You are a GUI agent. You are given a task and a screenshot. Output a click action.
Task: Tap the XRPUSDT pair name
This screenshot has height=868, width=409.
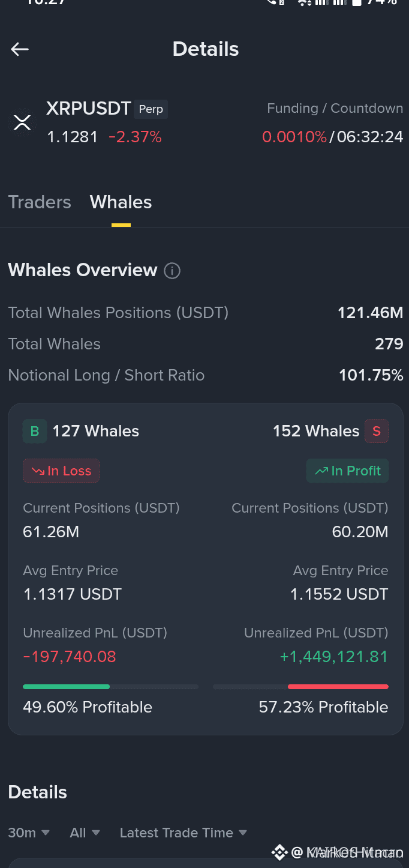click(89, 109)
